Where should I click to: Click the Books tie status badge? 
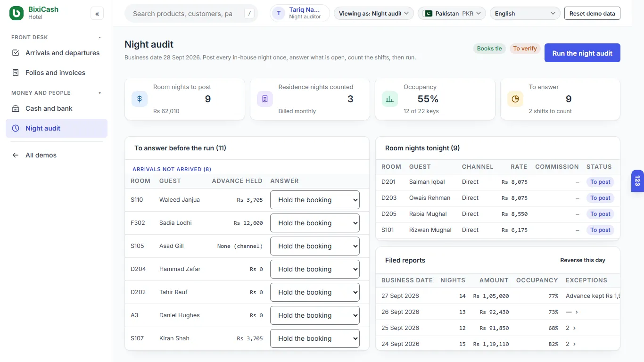[489, 49]
